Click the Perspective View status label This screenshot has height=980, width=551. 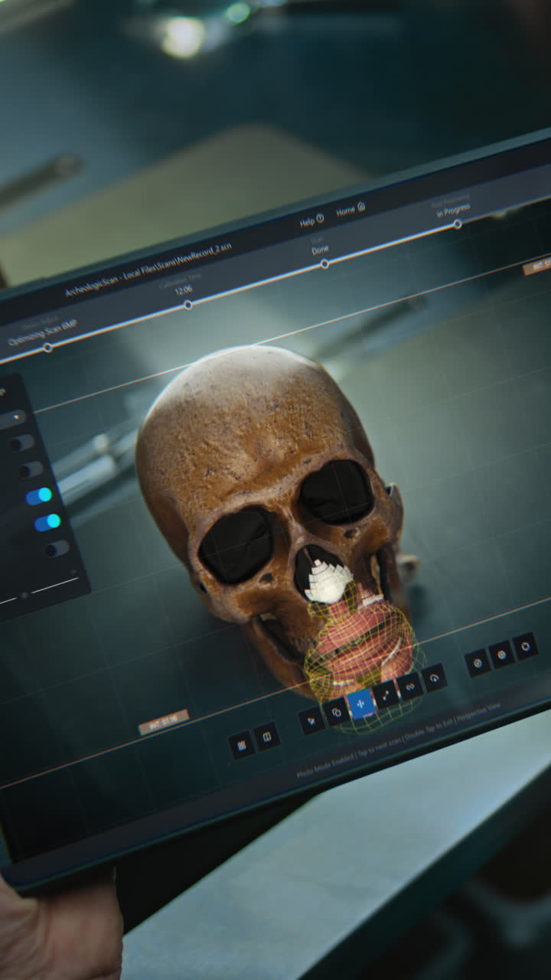coord(478,712)
